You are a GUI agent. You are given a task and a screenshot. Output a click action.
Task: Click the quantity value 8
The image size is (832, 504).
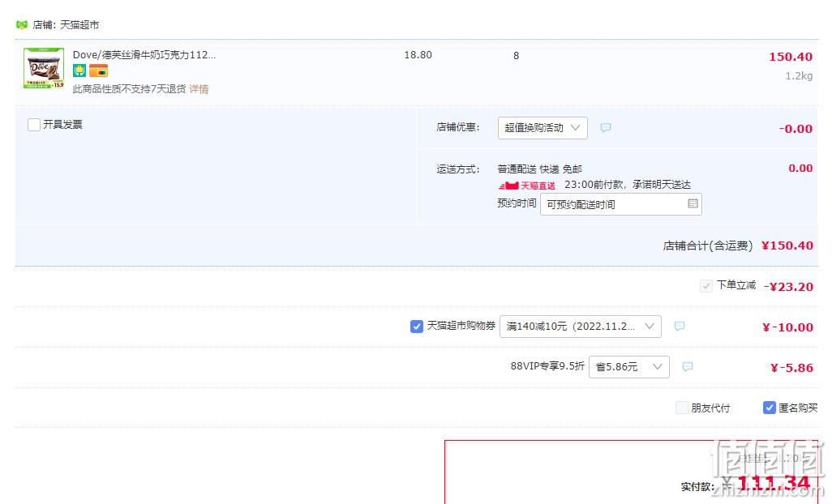(x=516, y=56)
